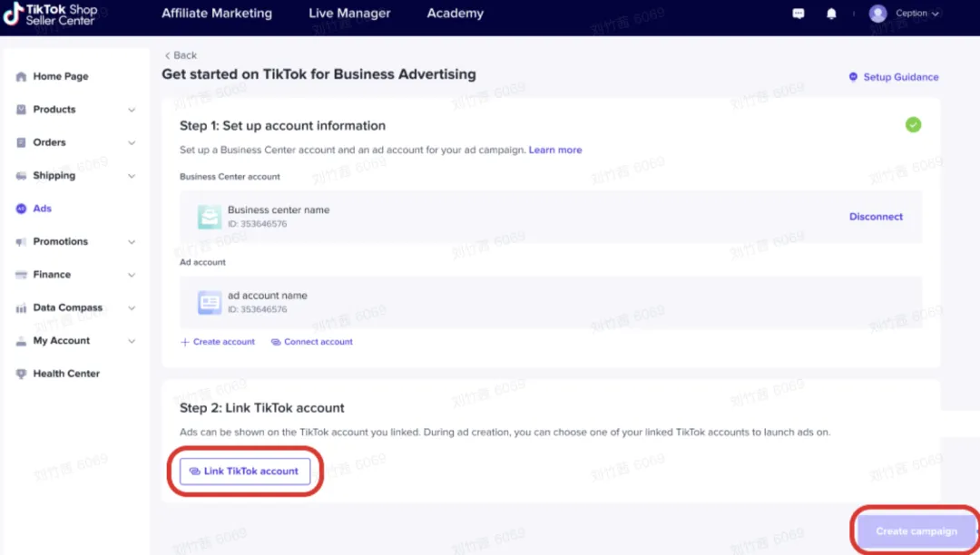This screenshot has width=980, height=555.
Task: Expand the Data Compass submenu chevron
Action: point(132,307)
